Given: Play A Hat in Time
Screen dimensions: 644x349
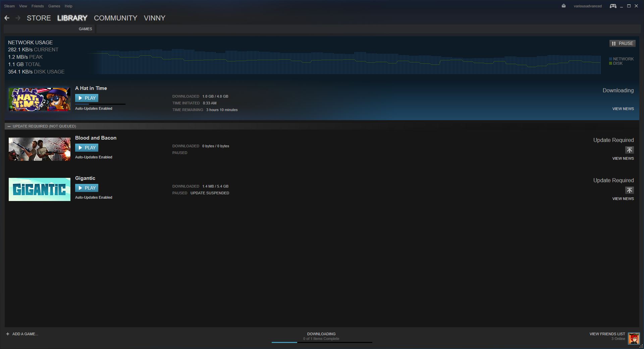Looking at the screenshot, I should (87, 98).
